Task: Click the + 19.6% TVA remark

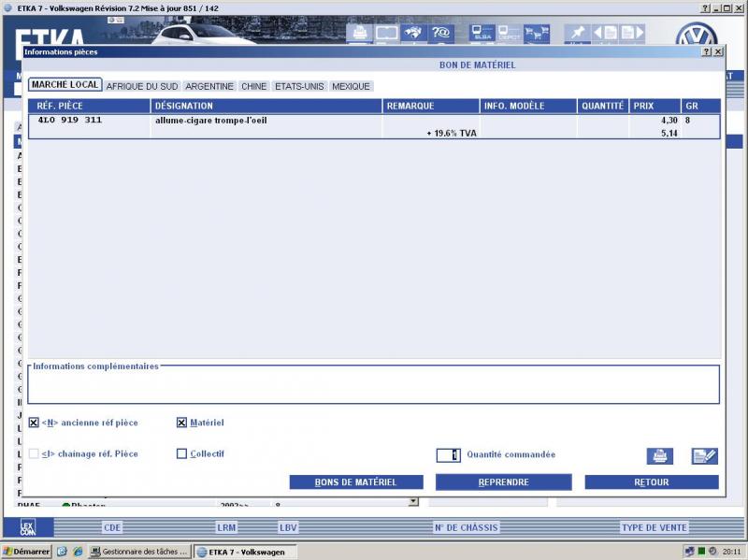Action: click(452, 133)
